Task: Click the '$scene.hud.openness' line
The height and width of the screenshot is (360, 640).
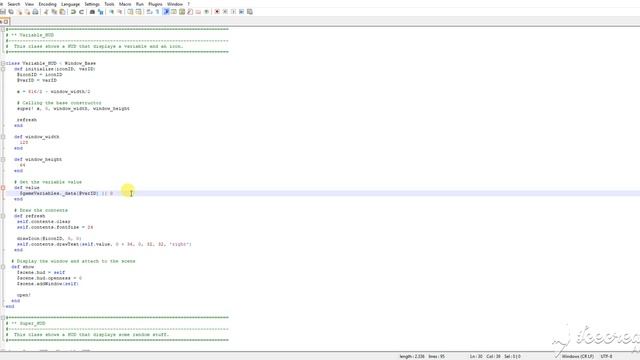Action: tap(49, 278)
